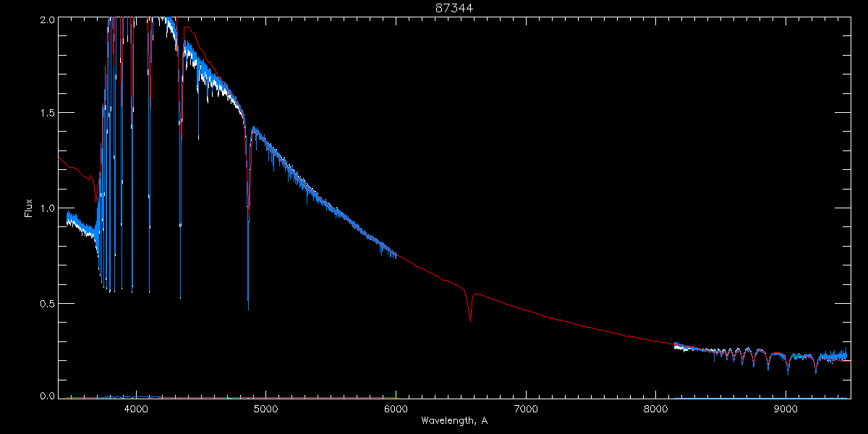Image resolution: width=868 pixels, height=434 pixels.
Task: Click the blue spectrum start near 8150
Action: pyautogui.click(x=676, y=346)
